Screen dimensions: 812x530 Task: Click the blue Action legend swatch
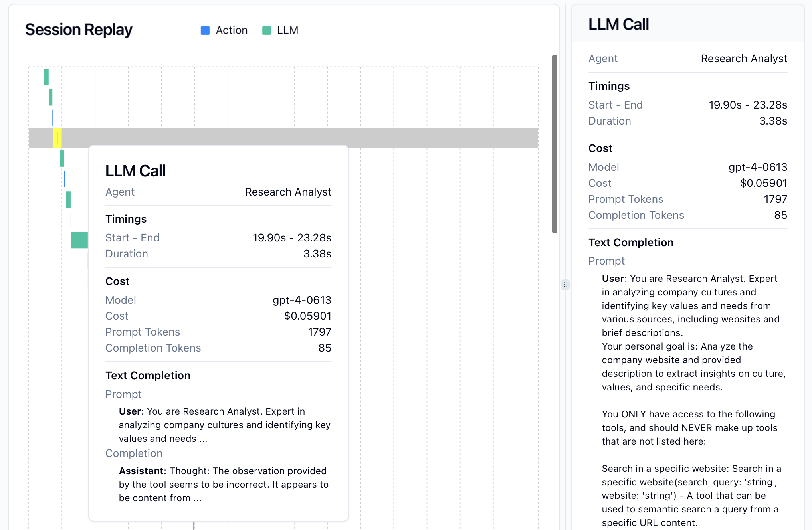coord(205,30)
